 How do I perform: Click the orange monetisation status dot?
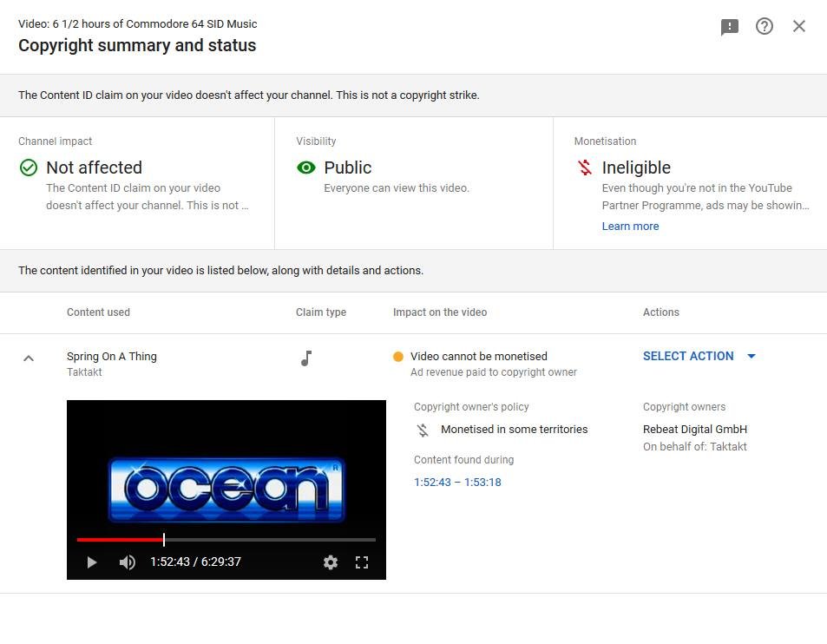[398, 357]
